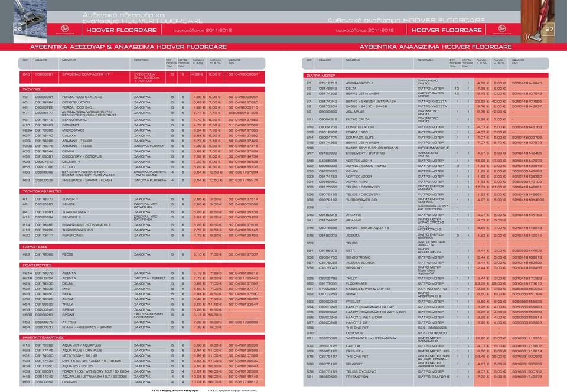Screen dimensions: 567x392
Task: Click the '11,10 €' price in the TRILLY row
Action: [216, 305]
